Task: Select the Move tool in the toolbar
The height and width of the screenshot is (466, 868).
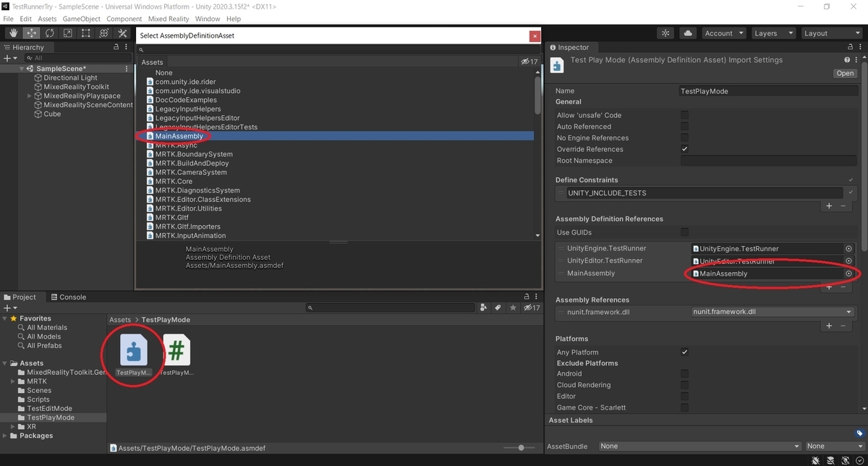Action: (x=32, y=33)
